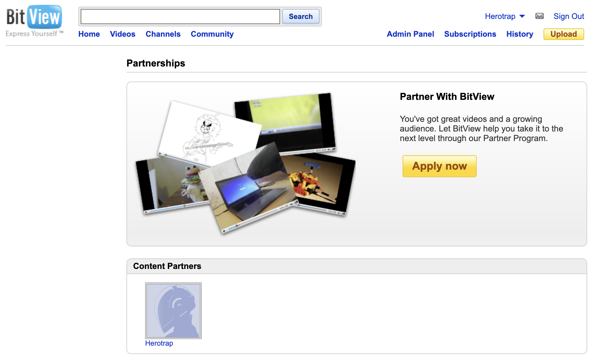Image resolution: width=598 pixels, height=364 pixels.
Task: Navigate to Channels
Action: click(x=163, y=34)
